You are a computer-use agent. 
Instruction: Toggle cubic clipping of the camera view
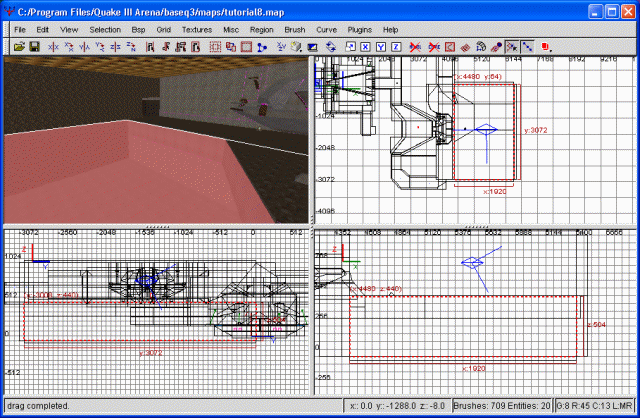pyautogui.click(x=313, y=47)
